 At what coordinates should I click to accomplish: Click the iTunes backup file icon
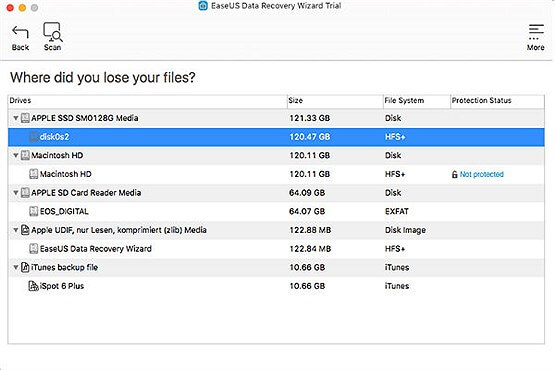(25, 267)
